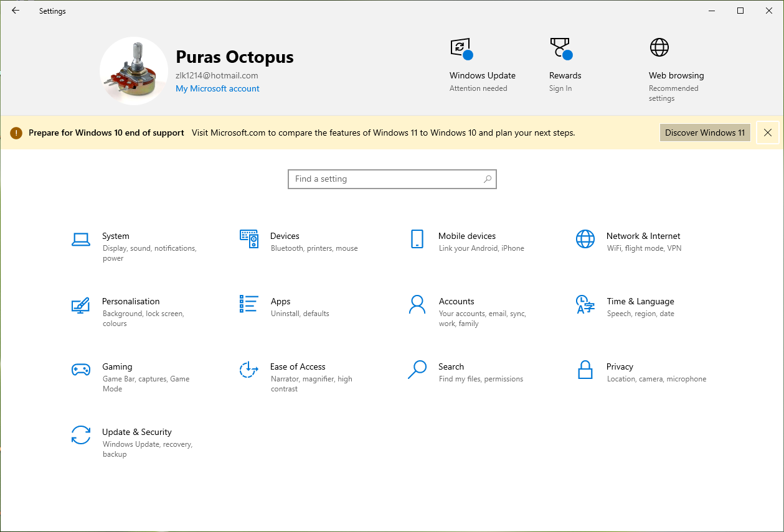784x532 pixels.
Task: Click the Windows Update label in the header
Action: [483, 75]
